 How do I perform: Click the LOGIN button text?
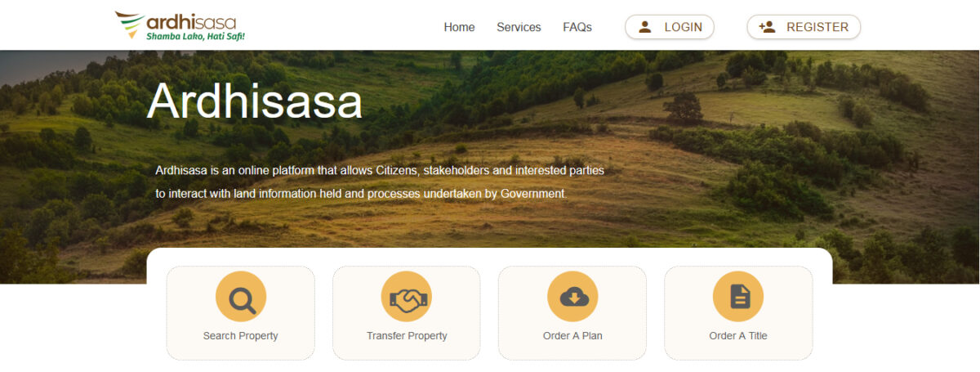click(683, 27)
